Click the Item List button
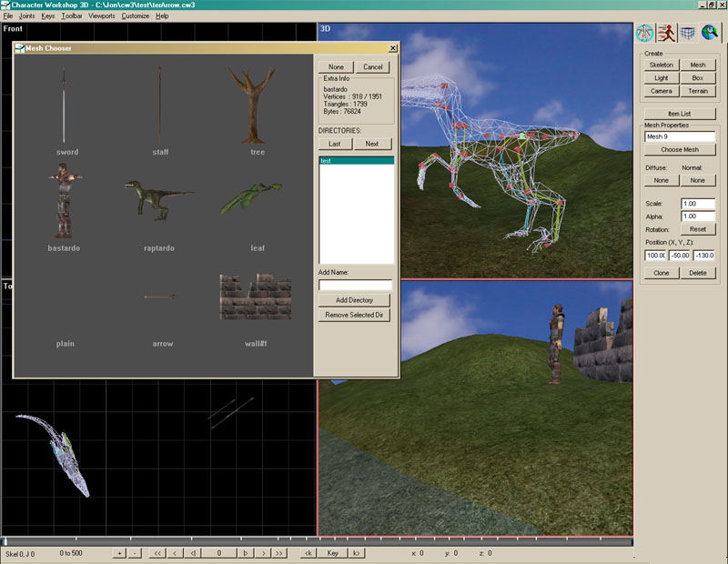Screen dimensions: 728x564 tap(680, 113)
